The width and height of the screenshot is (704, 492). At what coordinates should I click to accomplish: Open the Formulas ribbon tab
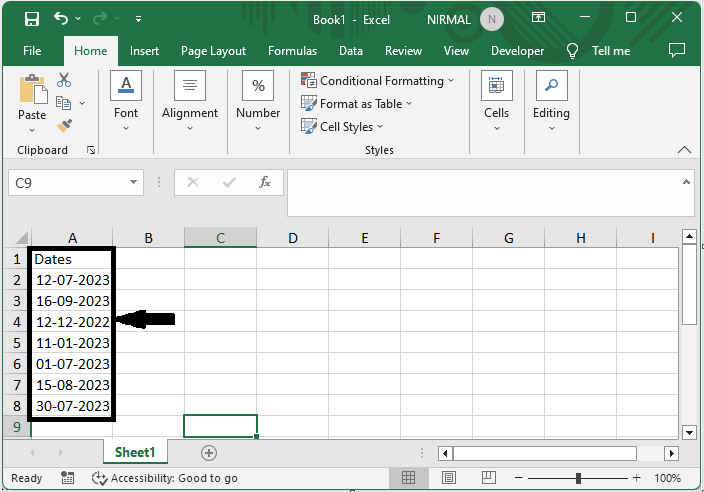point(292,51)
